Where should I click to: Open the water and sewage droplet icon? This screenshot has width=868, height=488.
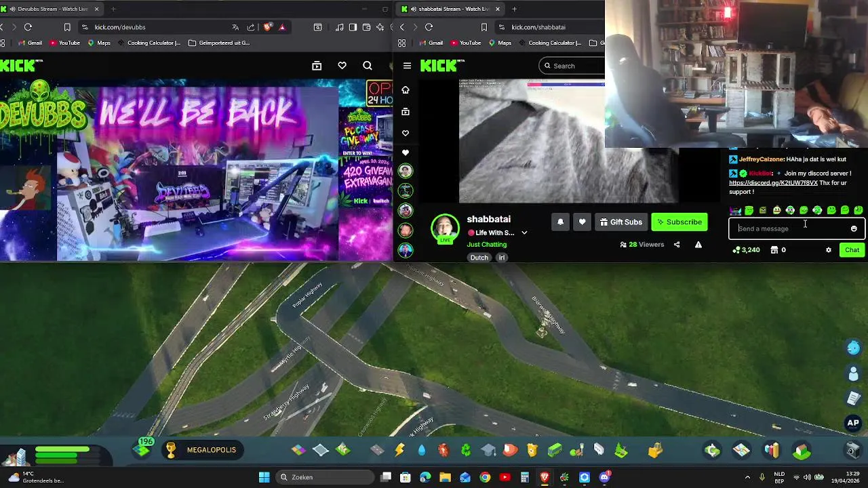point(422,450)
